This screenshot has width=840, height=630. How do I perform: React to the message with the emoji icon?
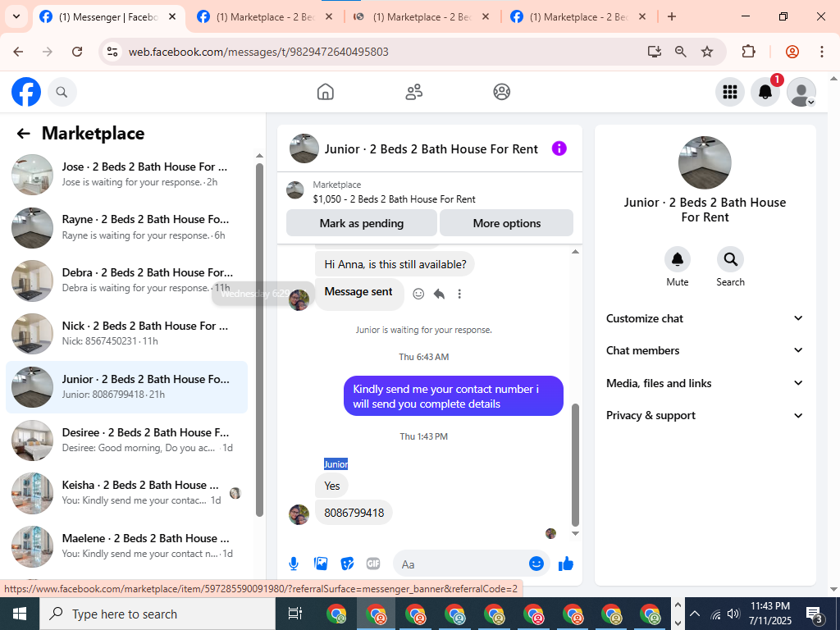pos(418,294)
